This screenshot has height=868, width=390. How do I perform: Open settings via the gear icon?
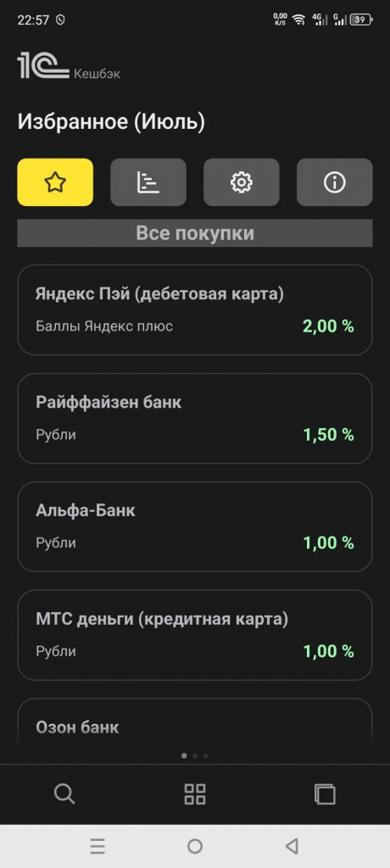242,182
